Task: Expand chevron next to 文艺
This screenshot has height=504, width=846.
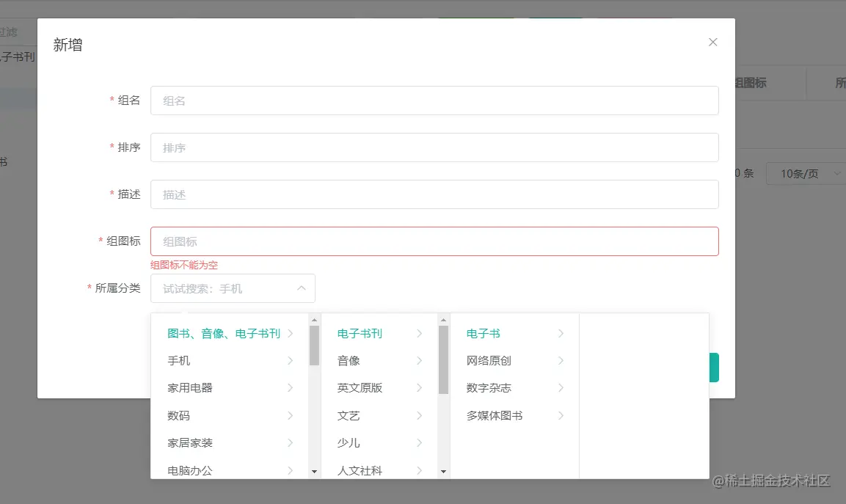Action: (x=419, y=415)
